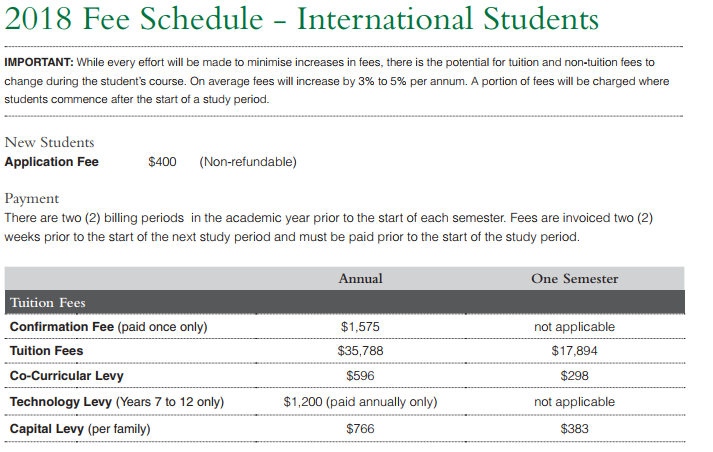Click the $400 application fee amount
The width and height of the screenshot is (713, 452).
tap(162, 162)
